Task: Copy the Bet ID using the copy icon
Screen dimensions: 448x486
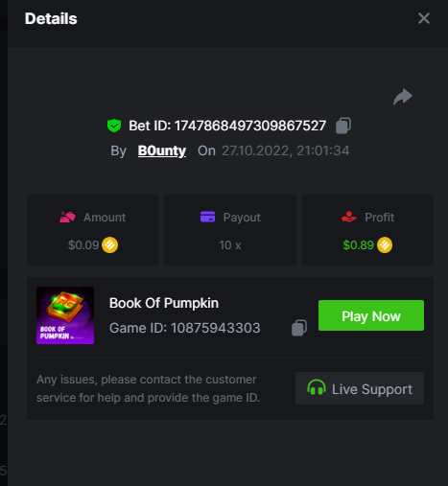Action: click(343, 126)
